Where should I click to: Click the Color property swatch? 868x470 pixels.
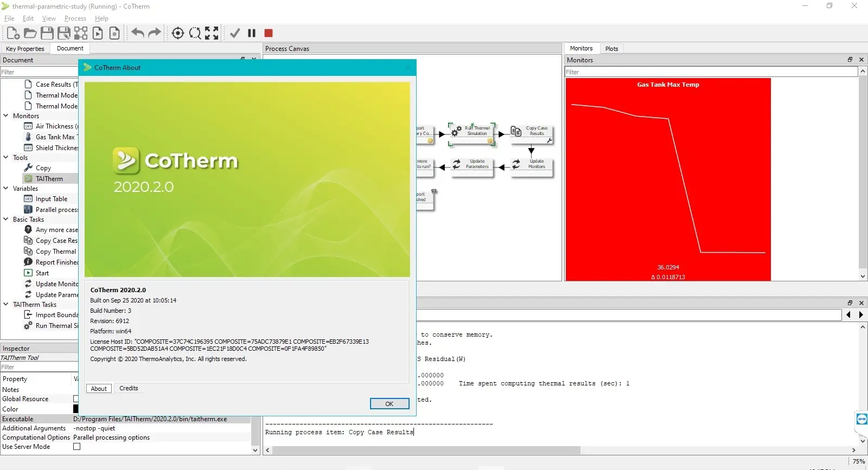(x=76, y=409)
